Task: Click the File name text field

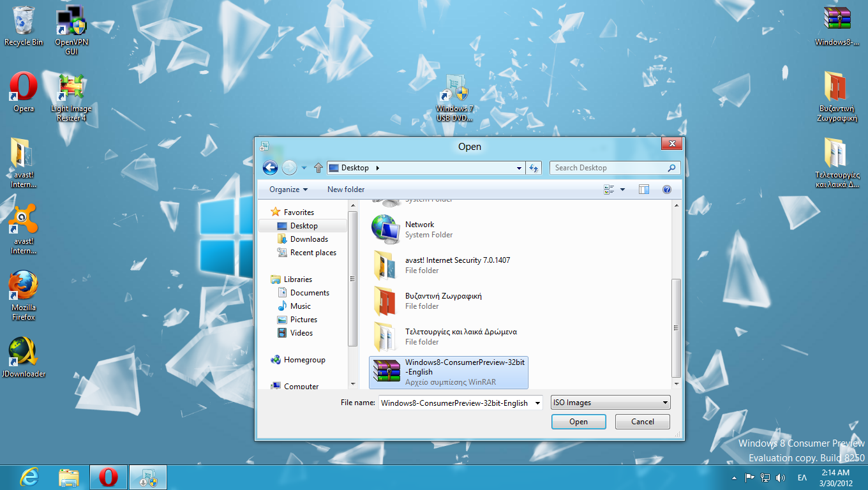Action: tap(456, 403)
